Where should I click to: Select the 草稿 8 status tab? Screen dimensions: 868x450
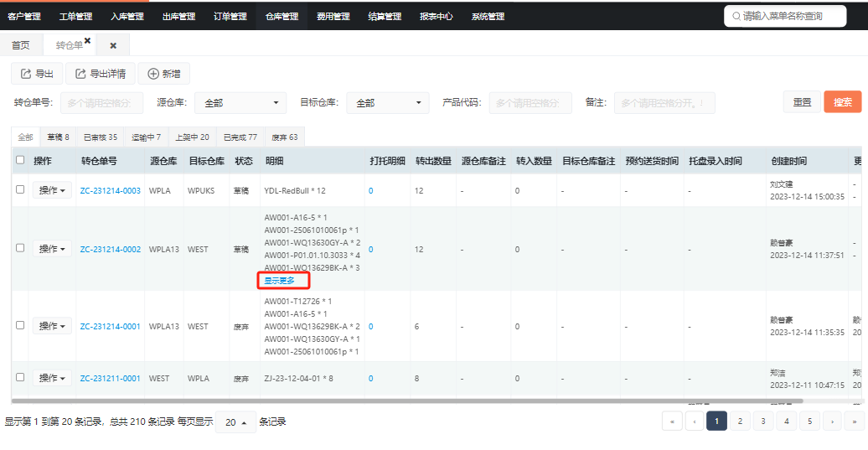point(58,137)
